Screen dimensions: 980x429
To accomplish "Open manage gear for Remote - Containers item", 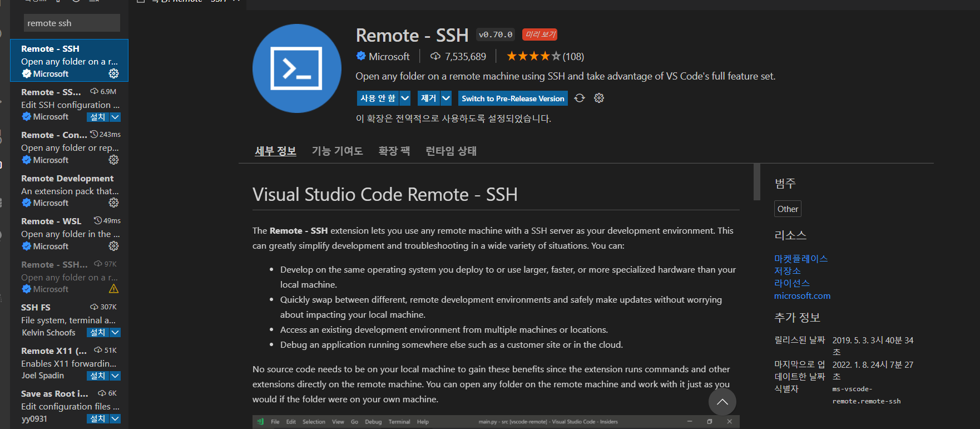I will pyautogui.click(x=113, y=160).
